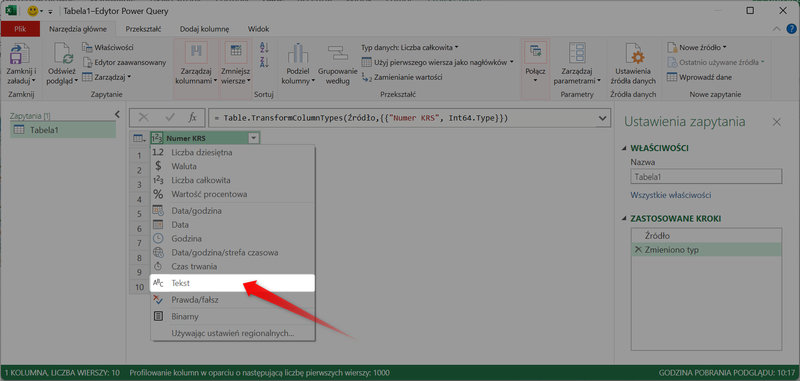This screenshot has height=381, width=800.
Task: Open the Wszystkie właściwości link
Action: [671, 195]
